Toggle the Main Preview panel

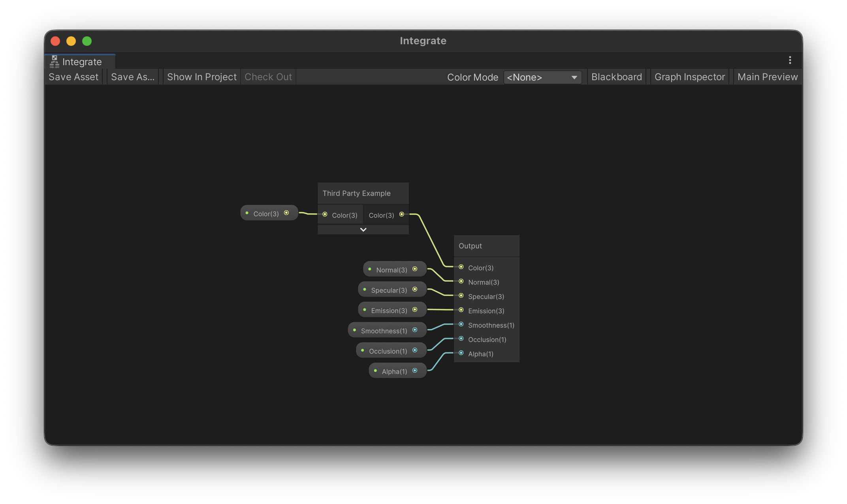[x=767, y=77]
